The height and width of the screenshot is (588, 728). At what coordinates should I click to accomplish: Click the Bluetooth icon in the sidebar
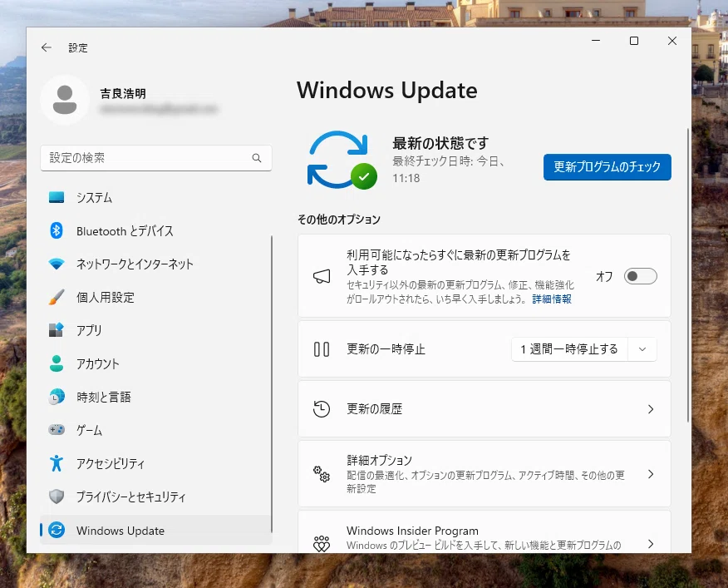pyautogui.click(x=57, y=230)
